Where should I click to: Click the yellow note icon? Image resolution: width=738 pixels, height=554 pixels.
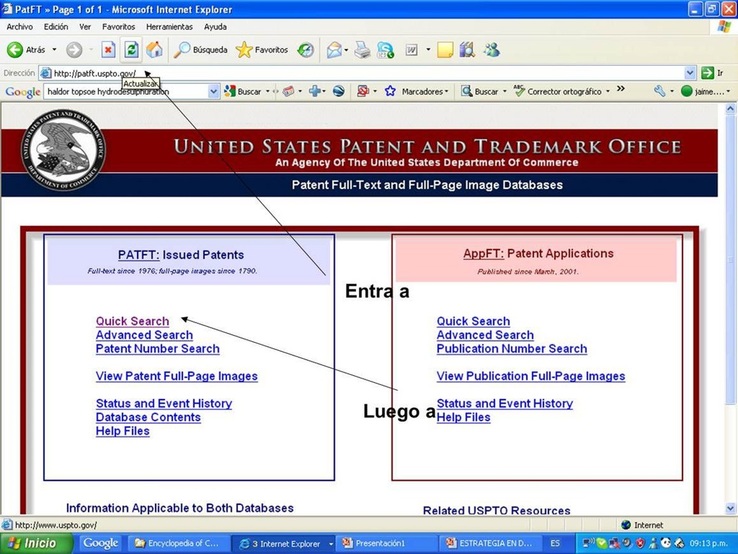[x=445, y=49]
